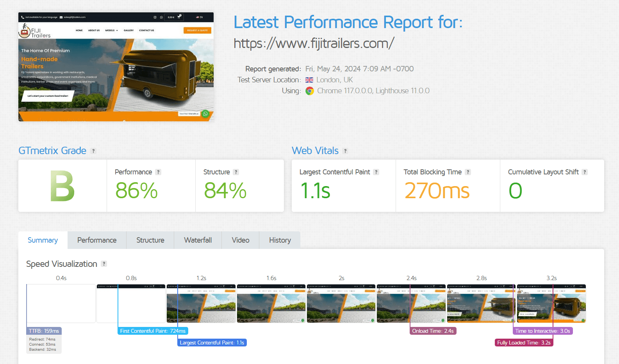The image size is (619, 364).
Task: Click the First Contentful Paint: 724ms marker
Action: coord(153,331)
